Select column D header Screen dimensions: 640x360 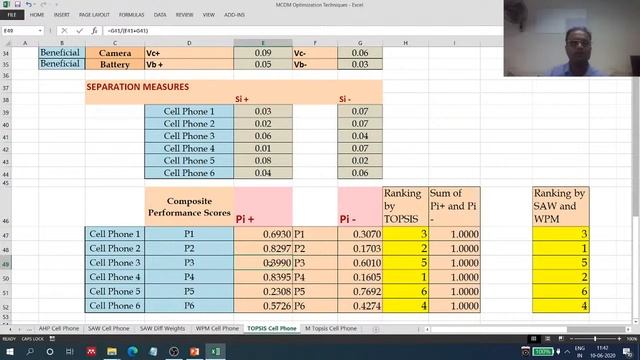click(189, 43)
